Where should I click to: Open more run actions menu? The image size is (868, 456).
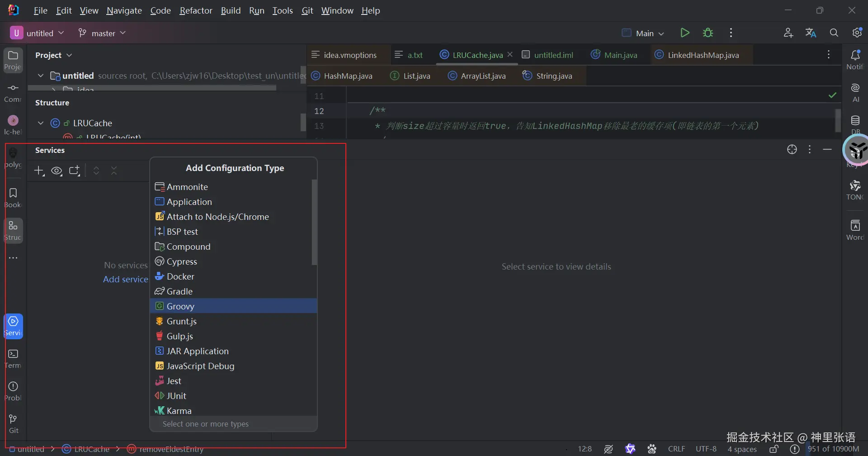pos(731,33)
